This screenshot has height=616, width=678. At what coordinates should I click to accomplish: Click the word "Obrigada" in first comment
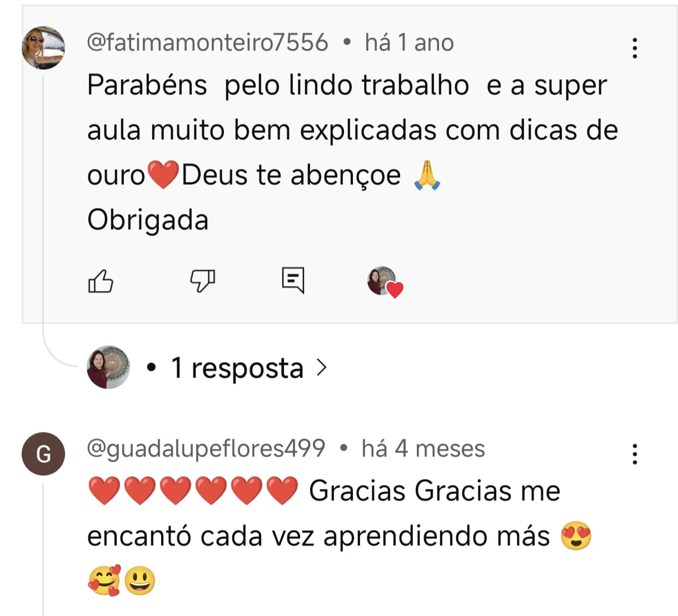click(x=148, y=220)
